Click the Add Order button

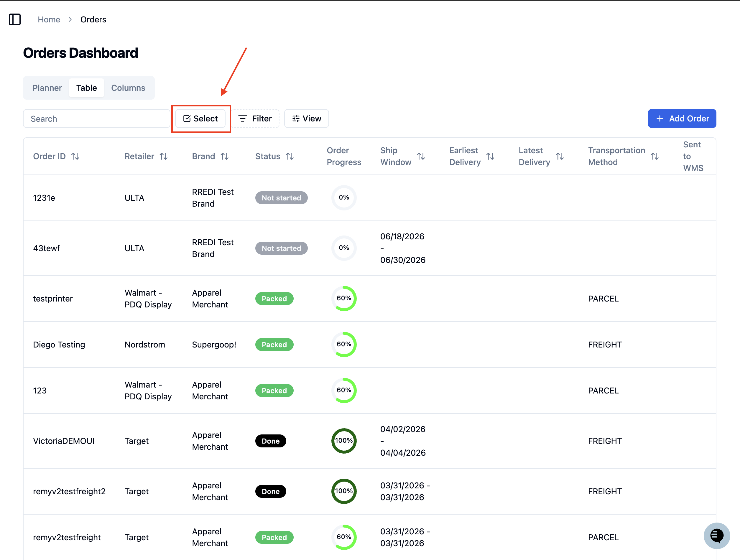[682, 118]
